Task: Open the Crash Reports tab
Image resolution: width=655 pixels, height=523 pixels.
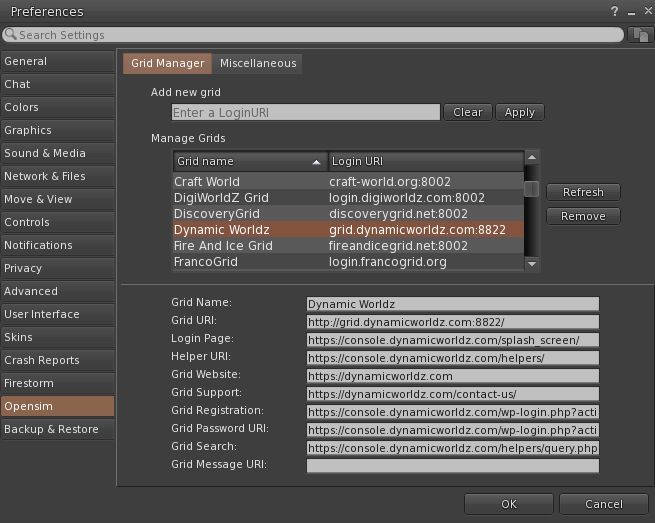Action: click(x=58, y=360)
